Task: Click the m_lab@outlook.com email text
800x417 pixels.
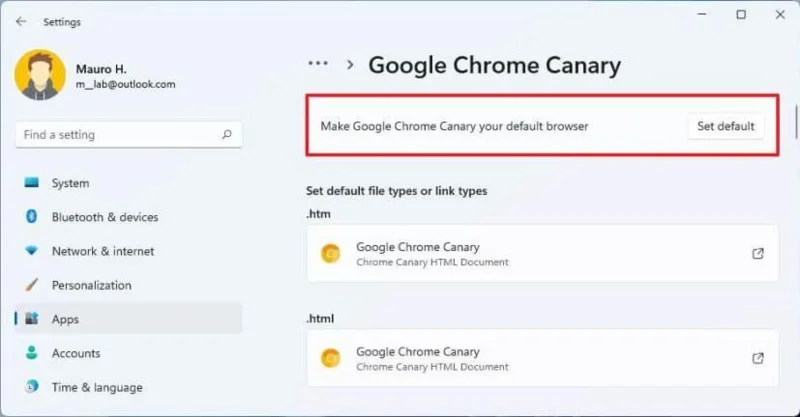Action: point(126,84)
